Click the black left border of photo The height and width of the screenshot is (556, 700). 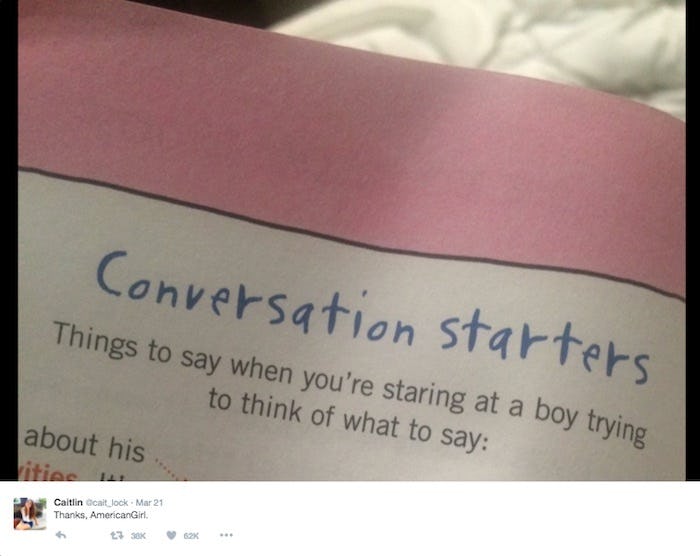[9, 240]
